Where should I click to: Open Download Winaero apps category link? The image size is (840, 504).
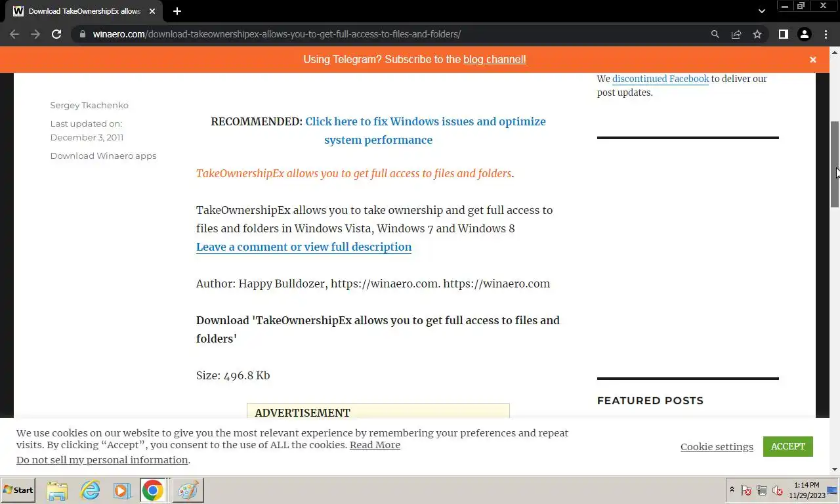[103, 156]
